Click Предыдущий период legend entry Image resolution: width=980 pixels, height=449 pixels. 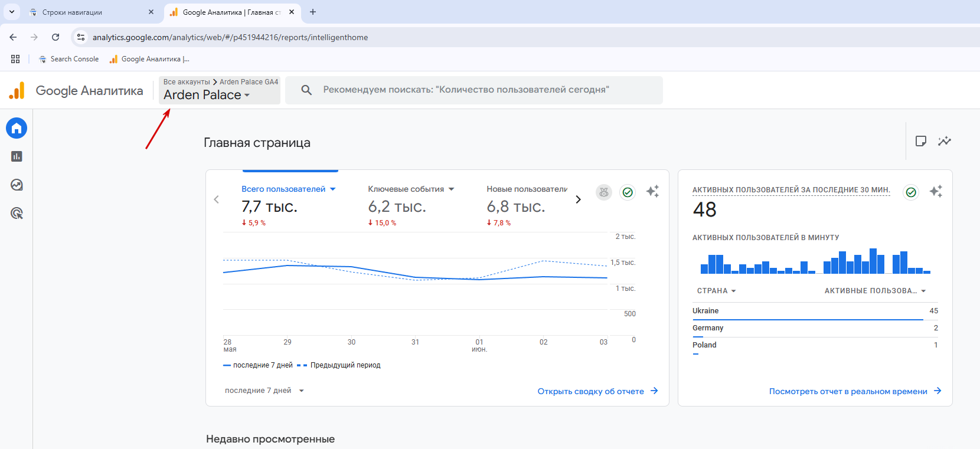(x=339, y=365)
